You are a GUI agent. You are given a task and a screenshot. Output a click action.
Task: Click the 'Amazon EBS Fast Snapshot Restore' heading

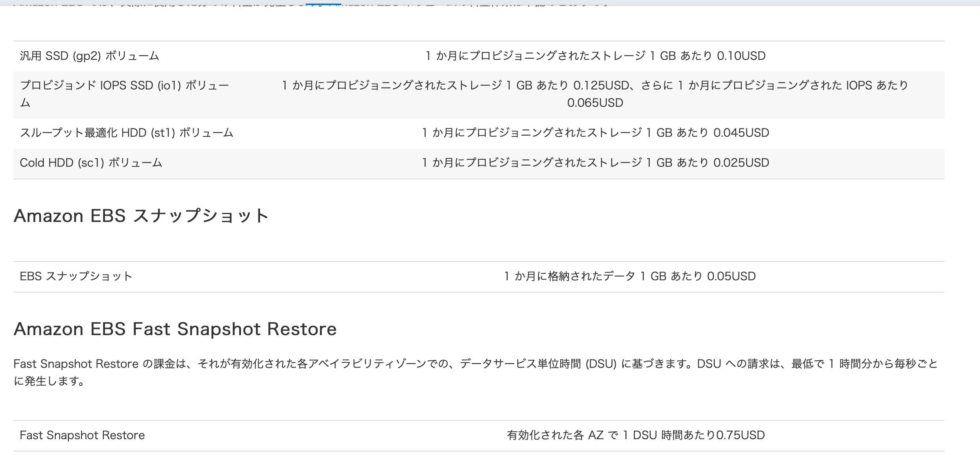pyautogui.click(x=175, y=329)
